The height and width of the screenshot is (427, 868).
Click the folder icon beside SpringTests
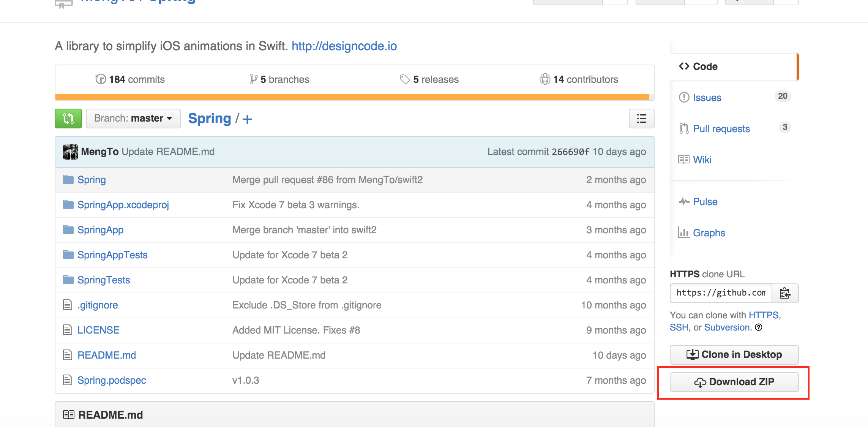tap(68, 280)
